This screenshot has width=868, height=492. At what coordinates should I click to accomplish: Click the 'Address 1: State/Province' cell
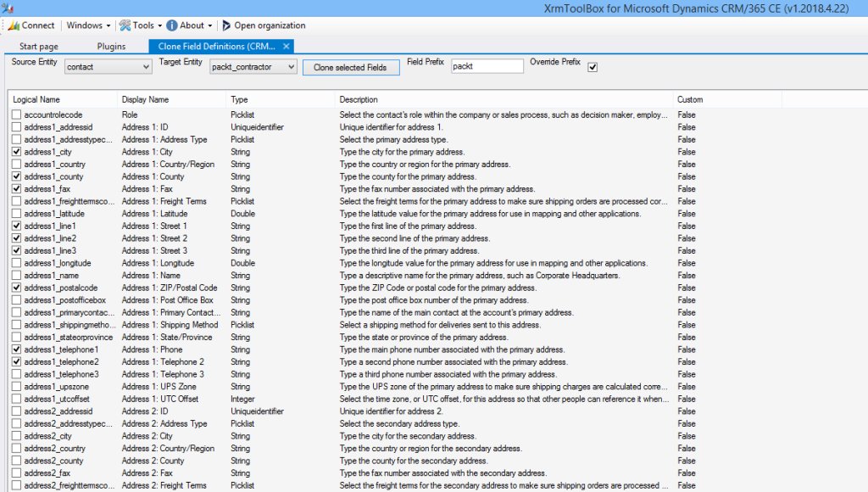(167, 338)
